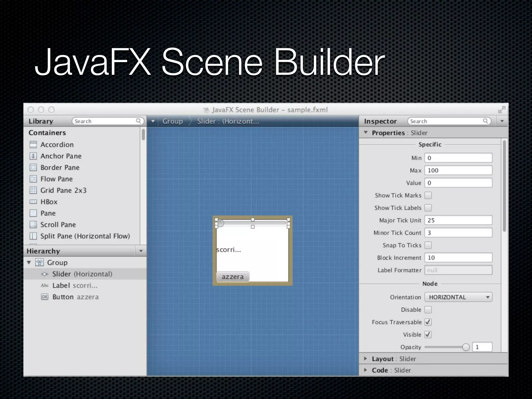
Task: Enable Snap To Ticks checkbox
Action: tap(428, 245)
